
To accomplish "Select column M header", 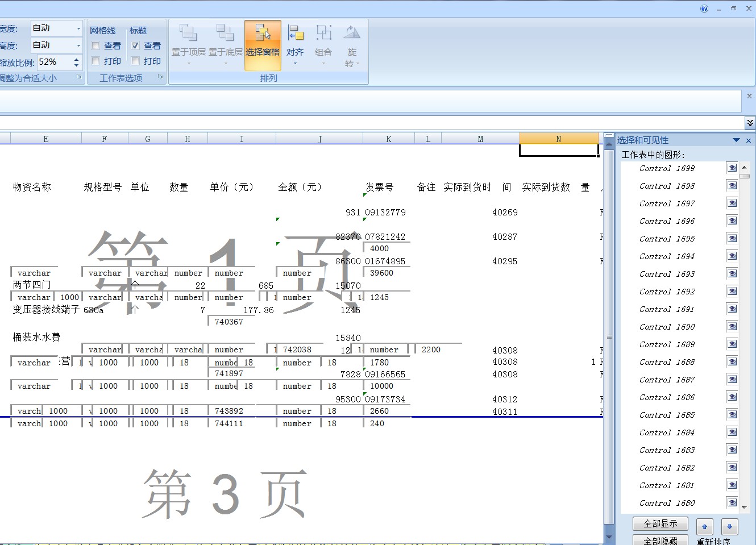I will [480, 139].
